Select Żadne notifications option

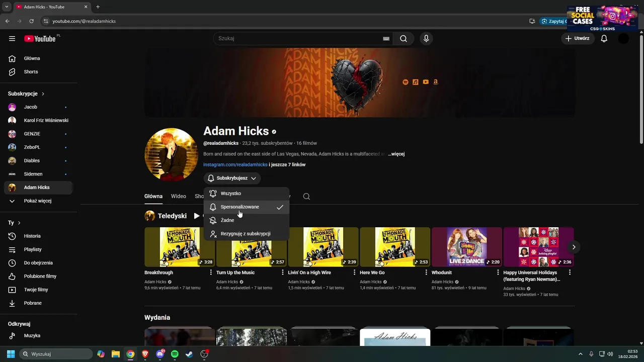(x=247, y=220)
